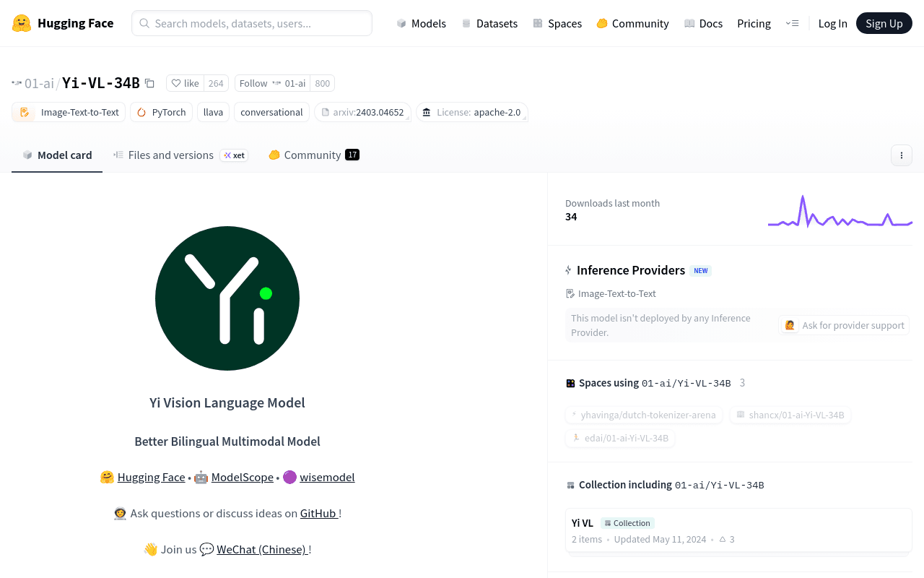This screenshot has height=578, width=924.
Task: Open the Pricing page
Action: tap(754, 23)
